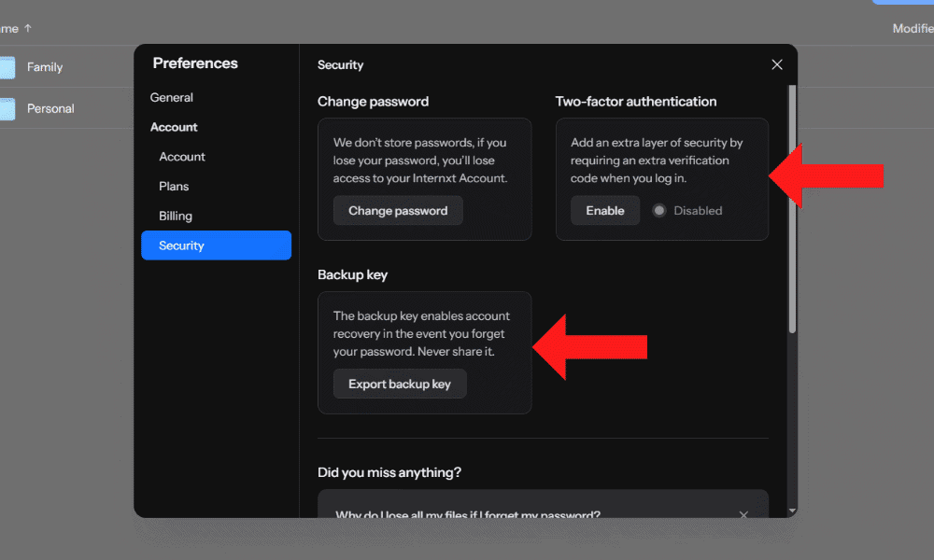Click the Personal folder icon
The image size is (934, 560).
[x=7, y=109]
